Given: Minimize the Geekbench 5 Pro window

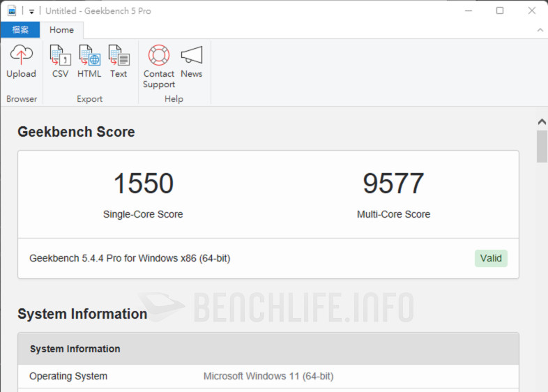Looking at the screenshot, I should tap(468, 10).
